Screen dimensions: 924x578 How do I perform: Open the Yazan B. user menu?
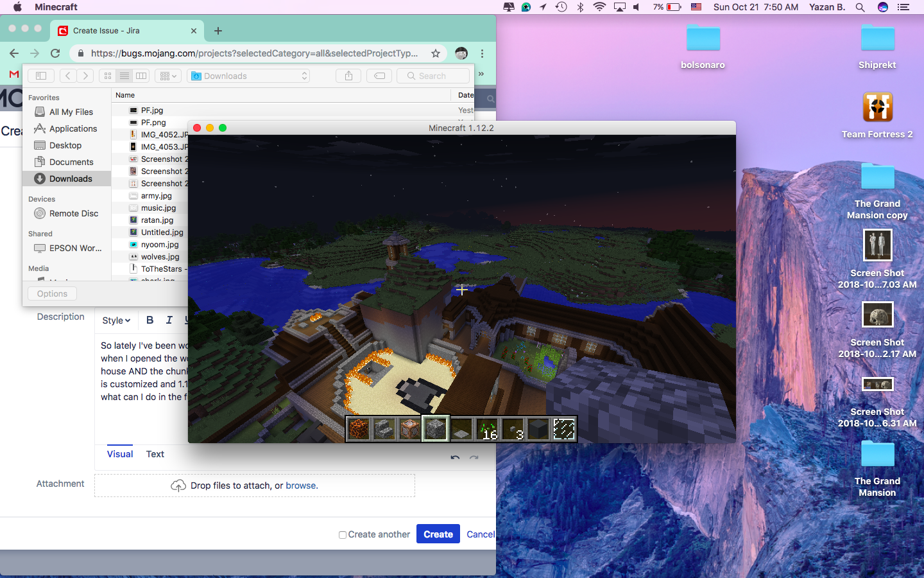pos(827,7)
